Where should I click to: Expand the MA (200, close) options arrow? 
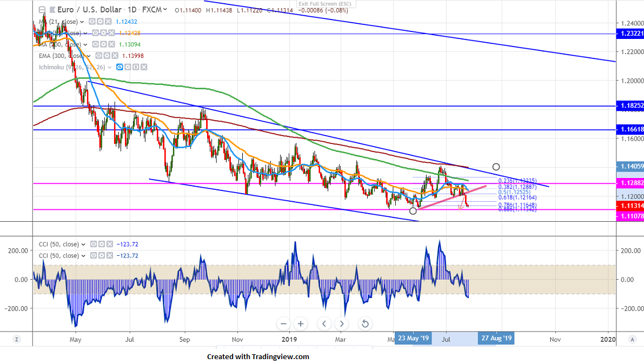pyautogui.click(x=85, y=45)
